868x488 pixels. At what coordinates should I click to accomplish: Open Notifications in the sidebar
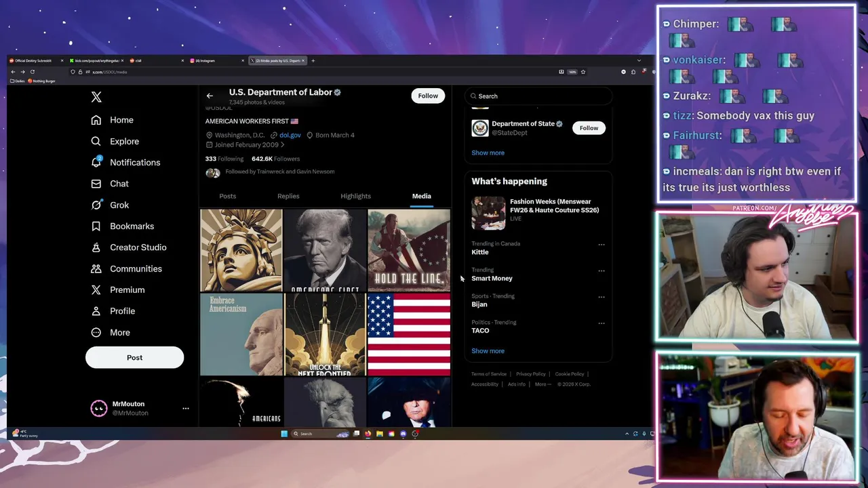point(126,163)
